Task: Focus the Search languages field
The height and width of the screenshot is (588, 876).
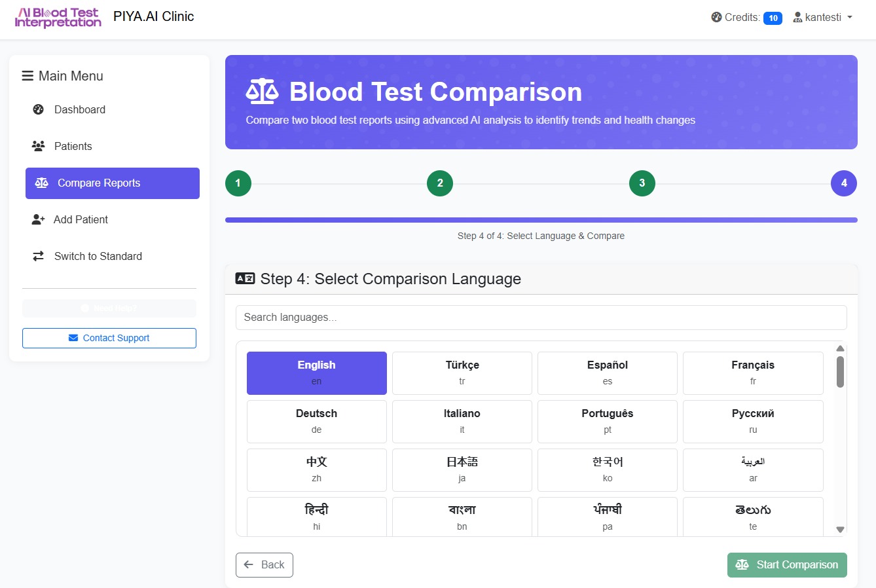Action: (x=541, y=318)
